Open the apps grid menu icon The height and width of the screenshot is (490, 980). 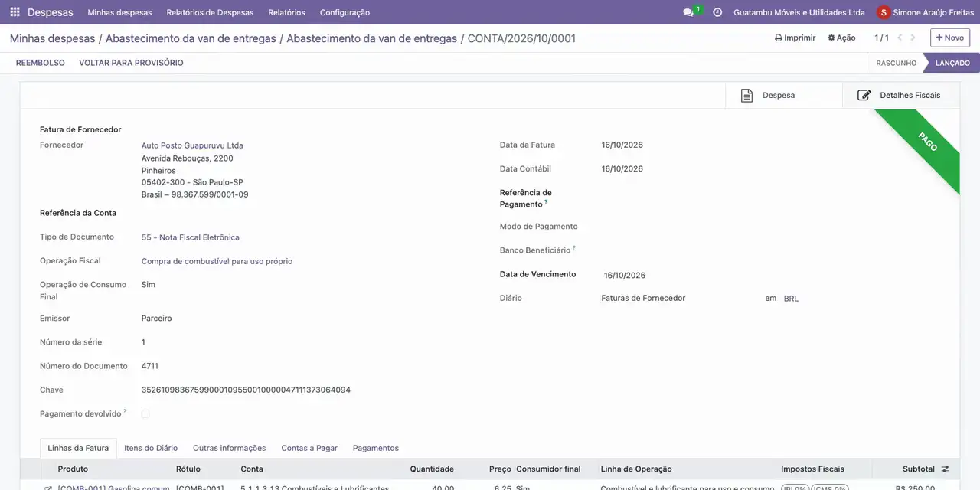(x=15, y=12)
